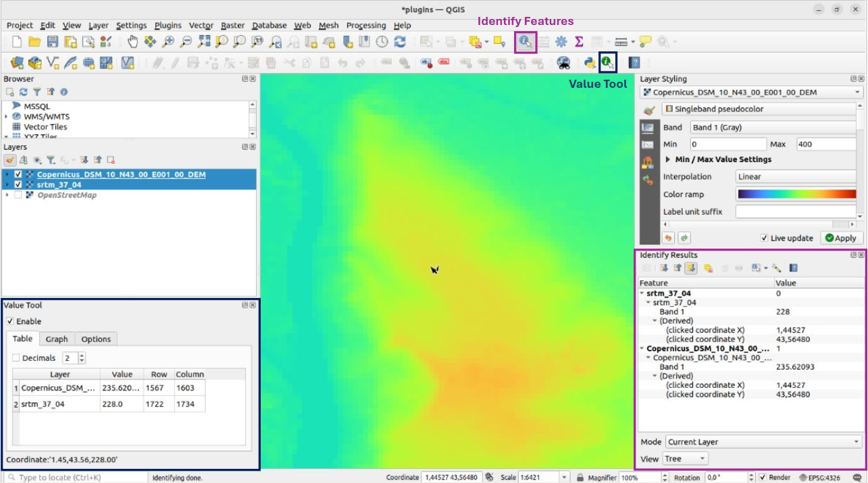The width and height of the screenshot is (868, 483).
Task: Click the Statistical Summary sigma icon
Action: (x=579, y=42)
